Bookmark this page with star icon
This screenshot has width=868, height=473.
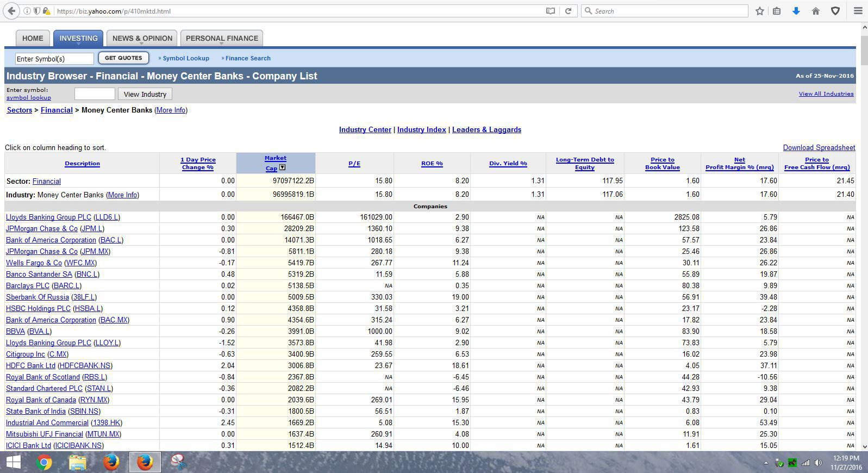click(x=760, y=11)
